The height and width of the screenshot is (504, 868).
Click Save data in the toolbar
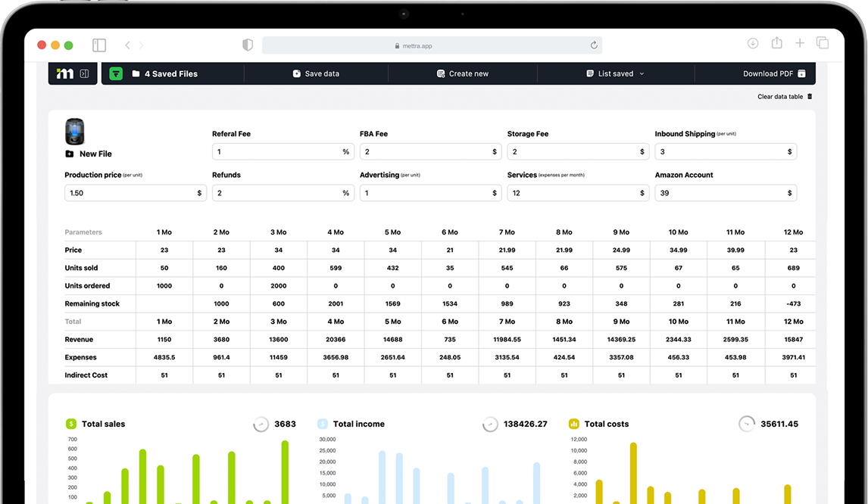tap(316, 73)
